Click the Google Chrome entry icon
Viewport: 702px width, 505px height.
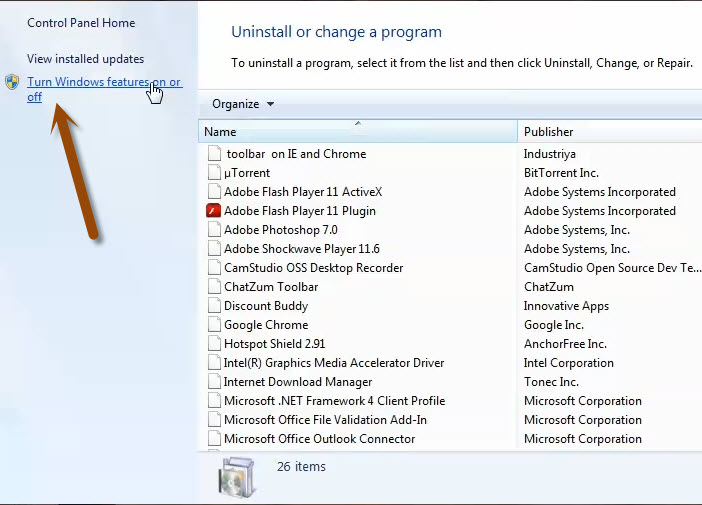pyautogui.click(x=214, y=325)
